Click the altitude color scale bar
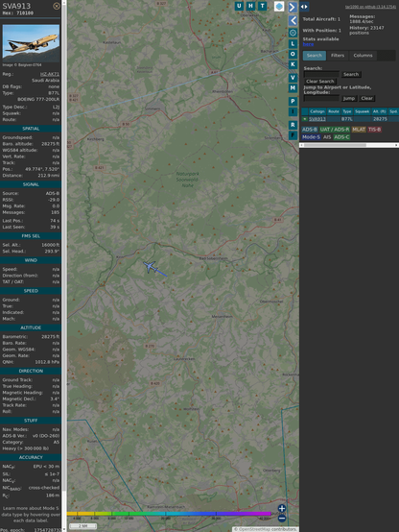Viewport: 399px width, 532px height. point(169,514)
